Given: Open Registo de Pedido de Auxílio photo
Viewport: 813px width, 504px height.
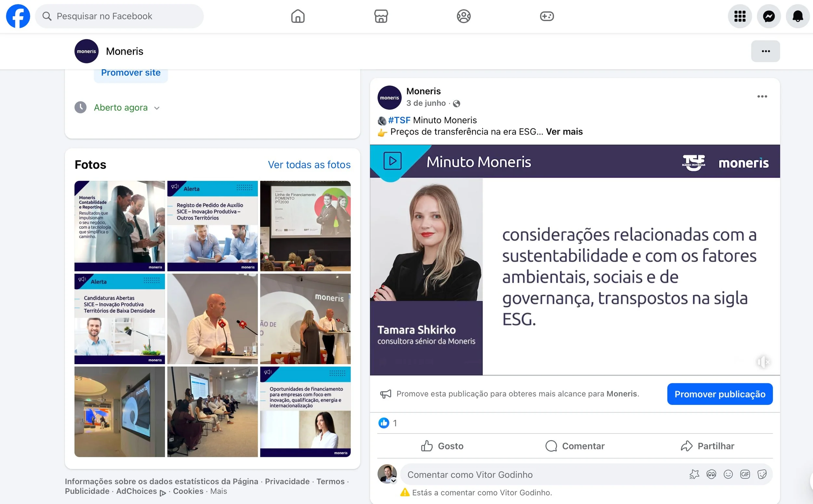Looking at the screenshot, I should point(212,226).
